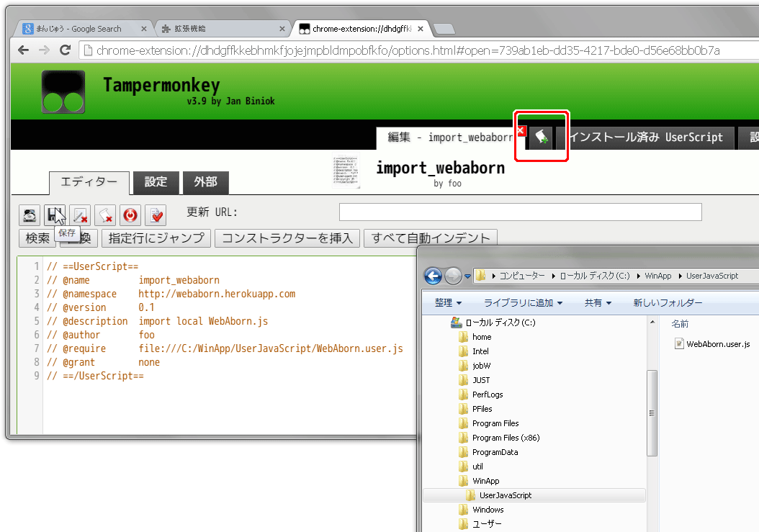Click the browser forward arrow
759x532 pixels.
[44, 50]
